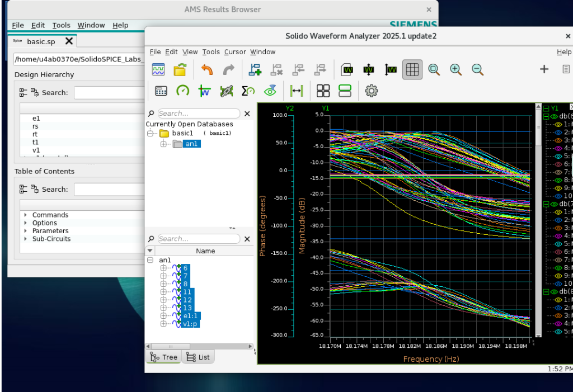Switch to stacked rows layout icon
This screenshot has height=392, width=573.
click(x=345, y=91)
